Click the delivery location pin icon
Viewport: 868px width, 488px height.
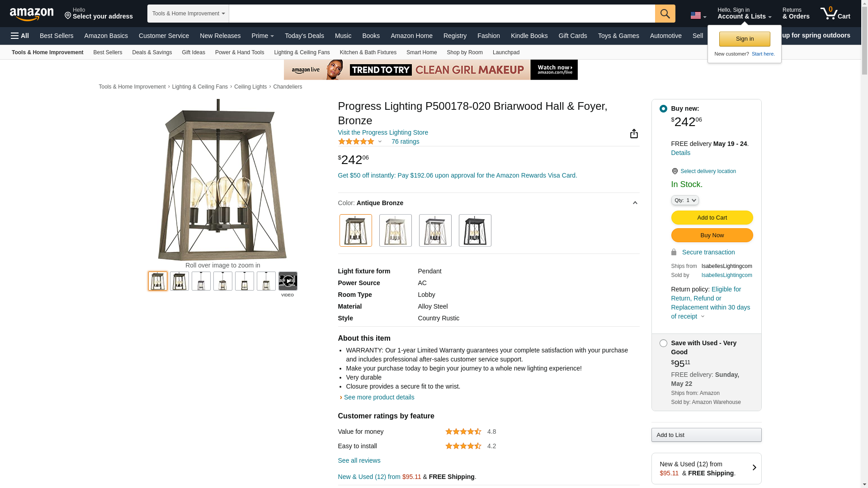point(675,171)
